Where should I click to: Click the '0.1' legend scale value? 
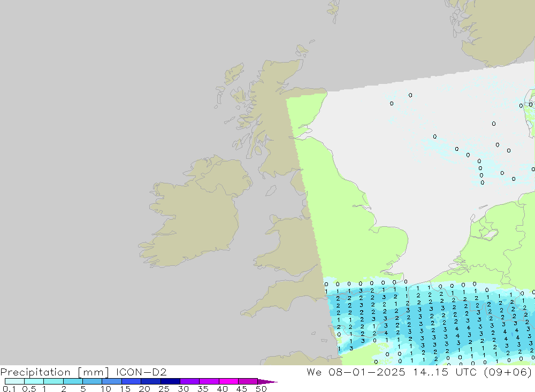pyautogui.click(x=10, y=389)
